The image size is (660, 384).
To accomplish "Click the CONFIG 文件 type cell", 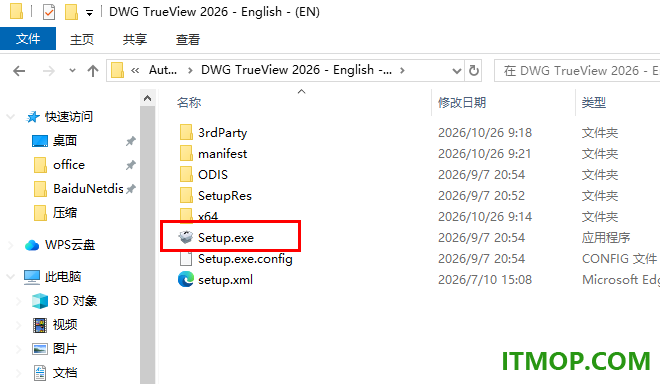I will [619, 259].
